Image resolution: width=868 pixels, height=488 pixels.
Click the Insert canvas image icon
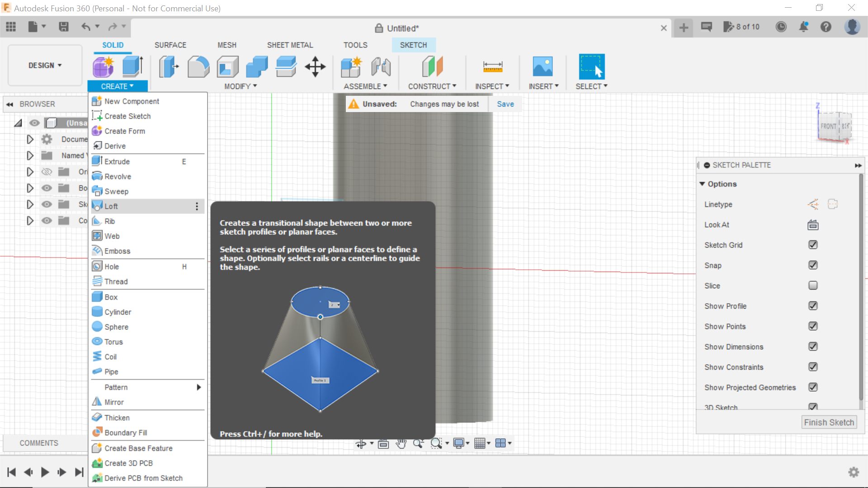[543, 66]
